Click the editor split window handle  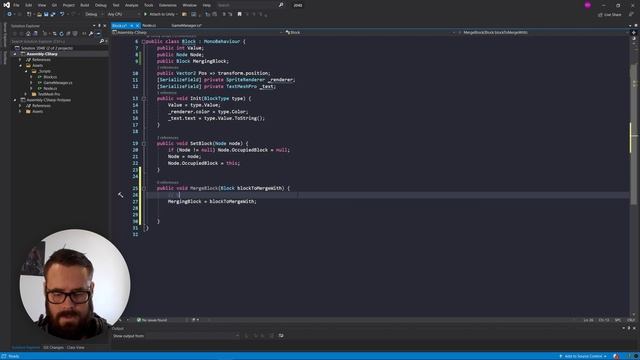(x=634, y=32)
